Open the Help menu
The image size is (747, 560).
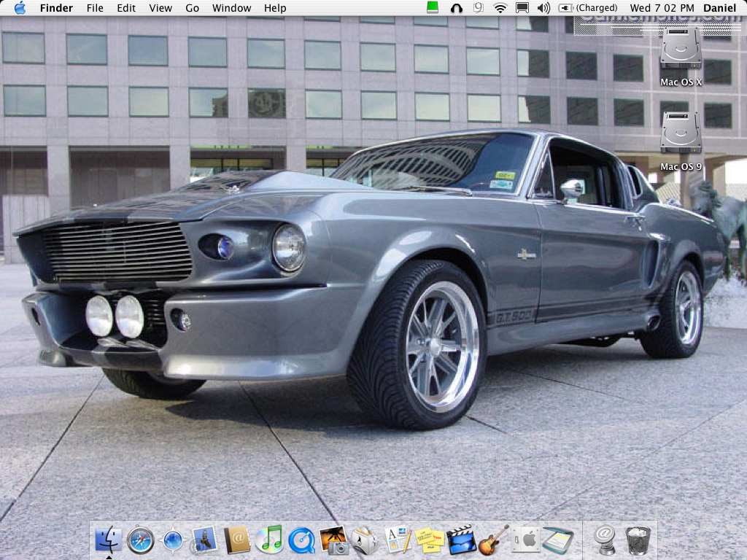(275, 8)
